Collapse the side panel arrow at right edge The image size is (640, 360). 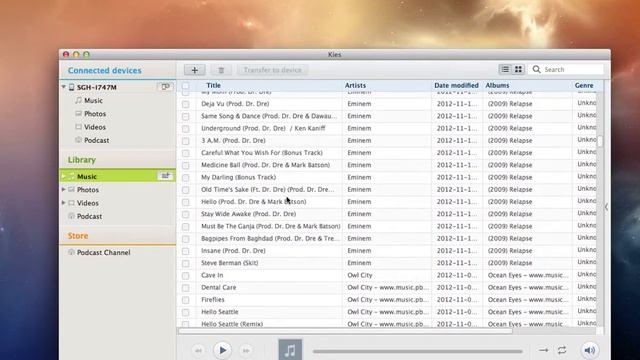click(607, 207)
